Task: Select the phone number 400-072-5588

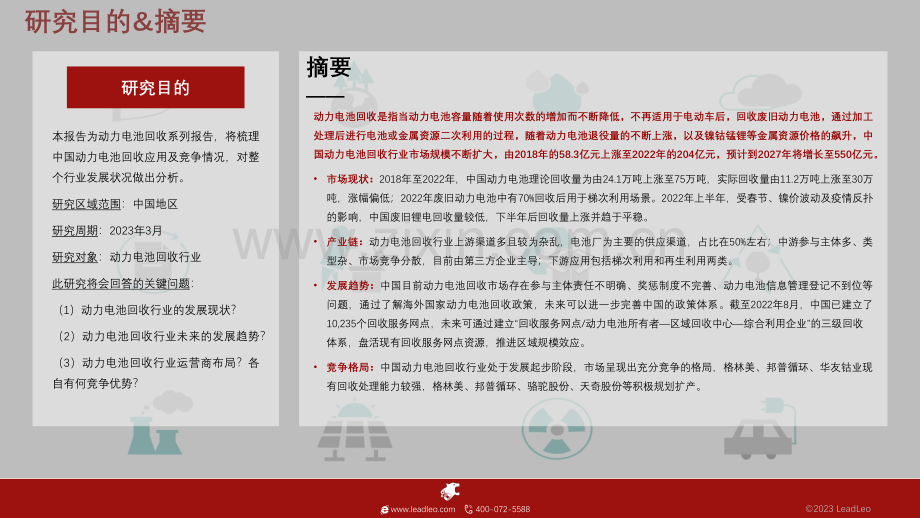Action: [x=503, y=509]
